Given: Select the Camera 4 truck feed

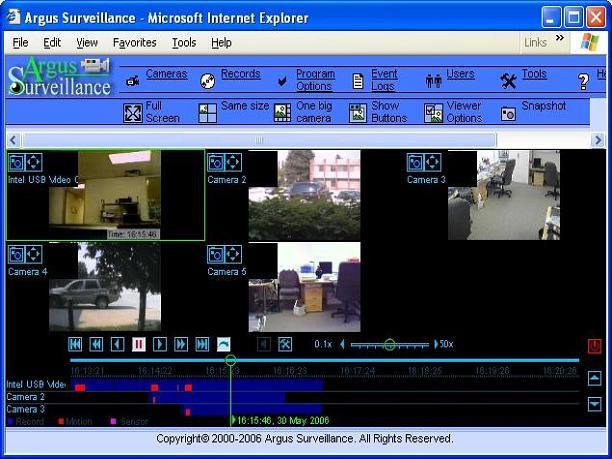Looking at the screenshot, I should pyautogui.click(x=105, y=287).
